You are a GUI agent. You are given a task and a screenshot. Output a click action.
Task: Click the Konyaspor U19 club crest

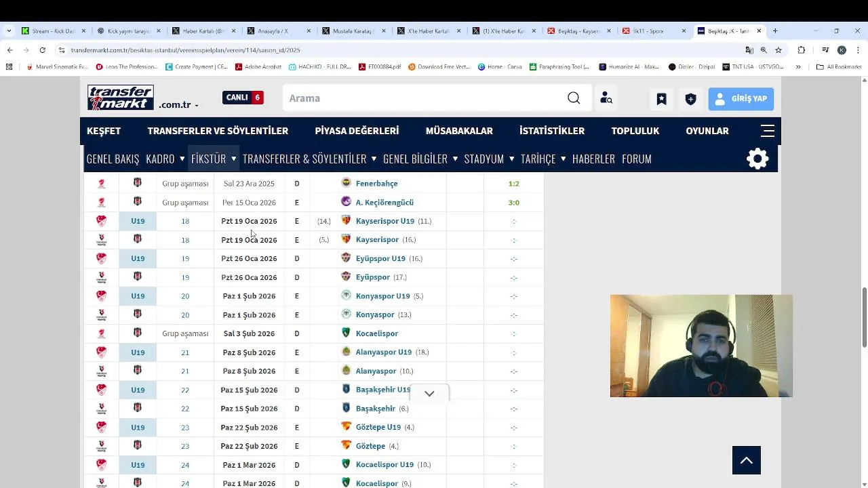(346, 296)
